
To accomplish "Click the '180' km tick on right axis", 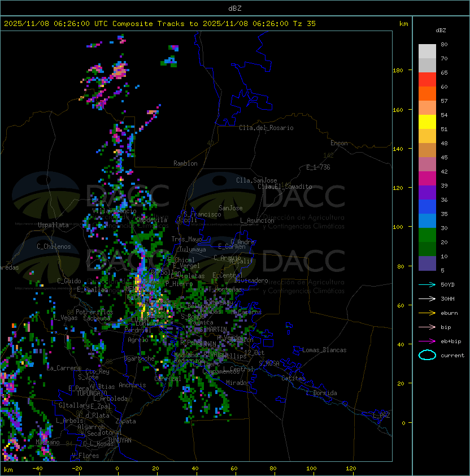I will 398,71.
